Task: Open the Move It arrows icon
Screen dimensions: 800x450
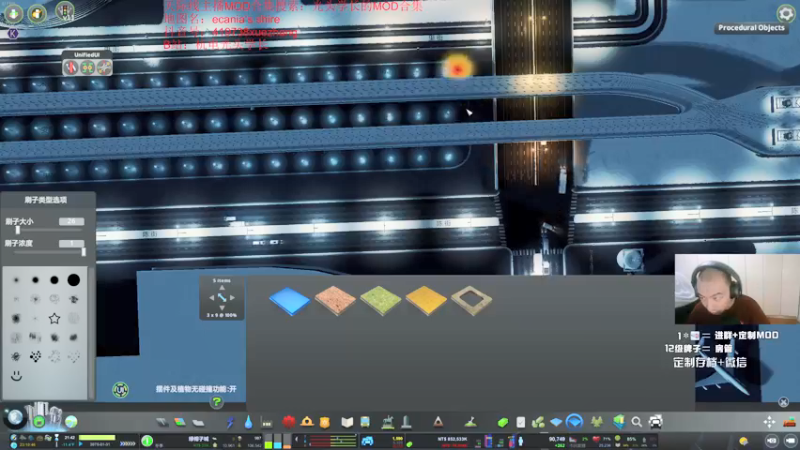Action: (769, 421)
